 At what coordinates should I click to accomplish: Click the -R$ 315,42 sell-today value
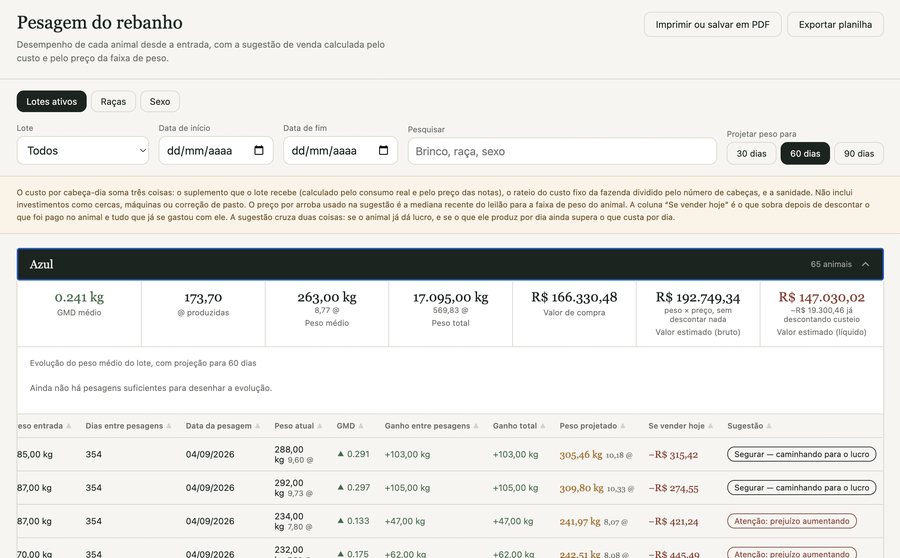pos(673,455)
